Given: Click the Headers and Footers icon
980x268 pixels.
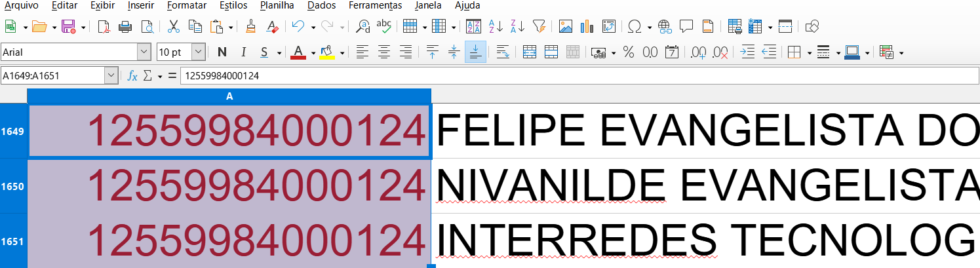Looking at the screenshot, I should (x=708, y=27).
